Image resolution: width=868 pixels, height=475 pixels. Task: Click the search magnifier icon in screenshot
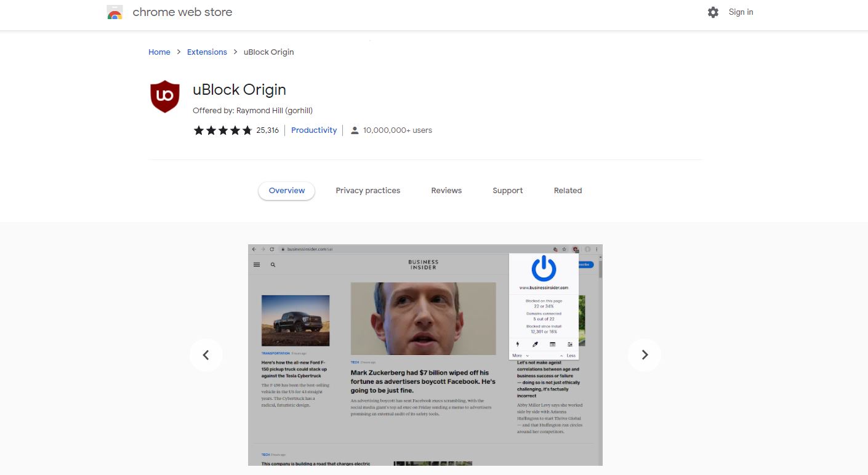pos(273,265)
